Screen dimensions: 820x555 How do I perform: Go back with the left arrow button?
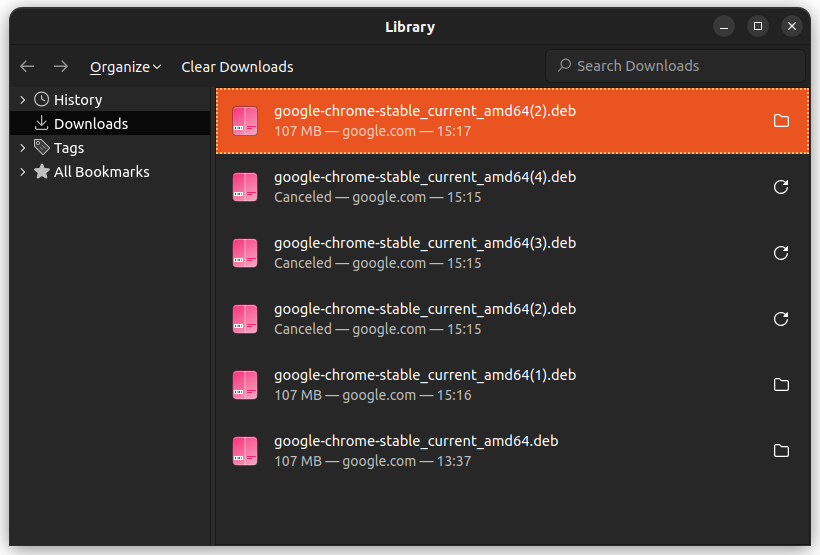tap(27, 66)
